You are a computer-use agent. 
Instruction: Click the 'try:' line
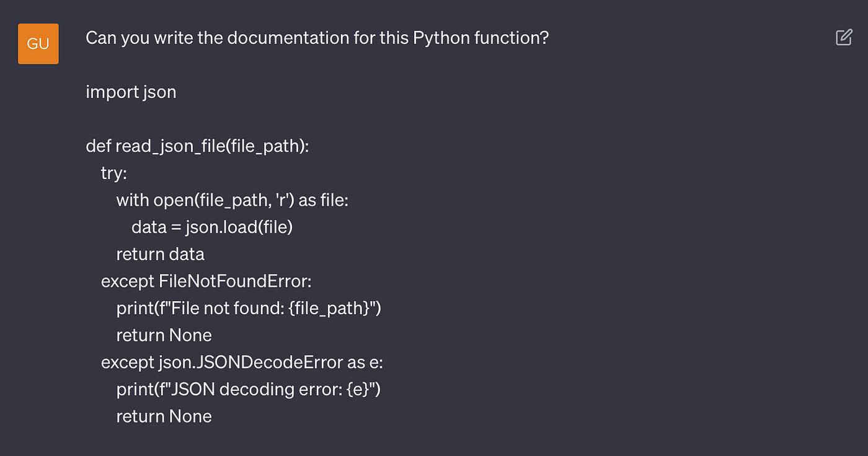113,173
